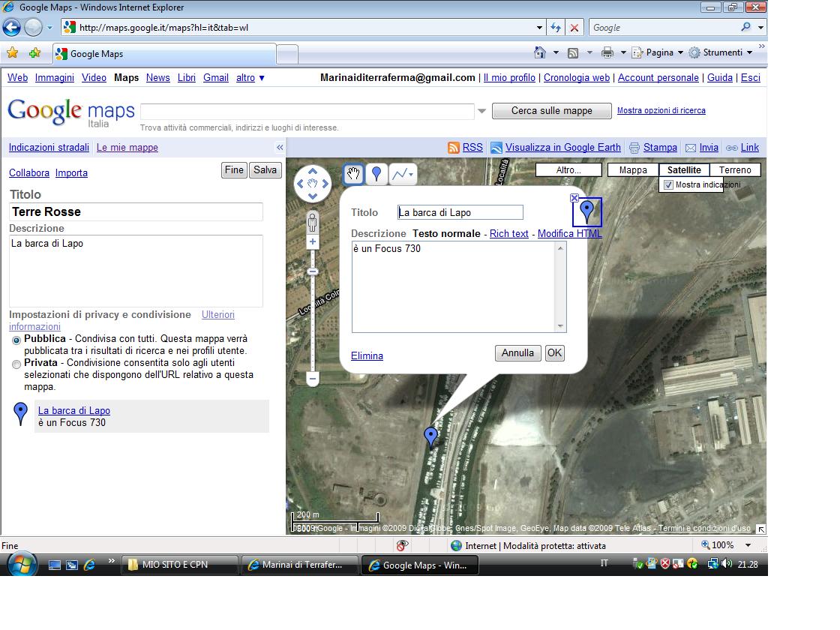Open the Indicazioni stradali tab

click(x=49, y=147)
